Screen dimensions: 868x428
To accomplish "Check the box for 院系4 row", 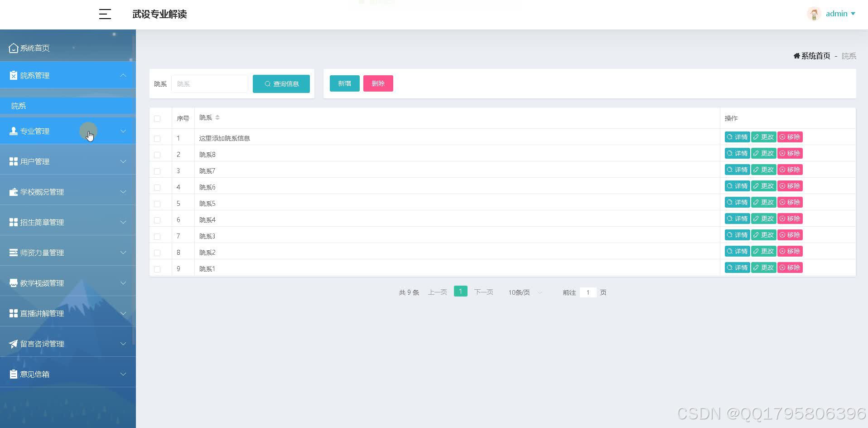I will point(157,220).
